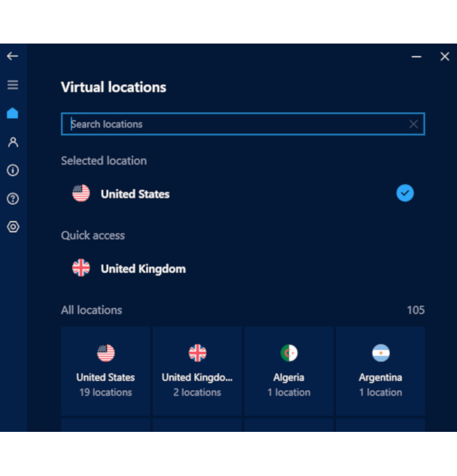Screen dimensions: 457x476
Task: Select United States under Selected location
Action: [x=242, y=193]
